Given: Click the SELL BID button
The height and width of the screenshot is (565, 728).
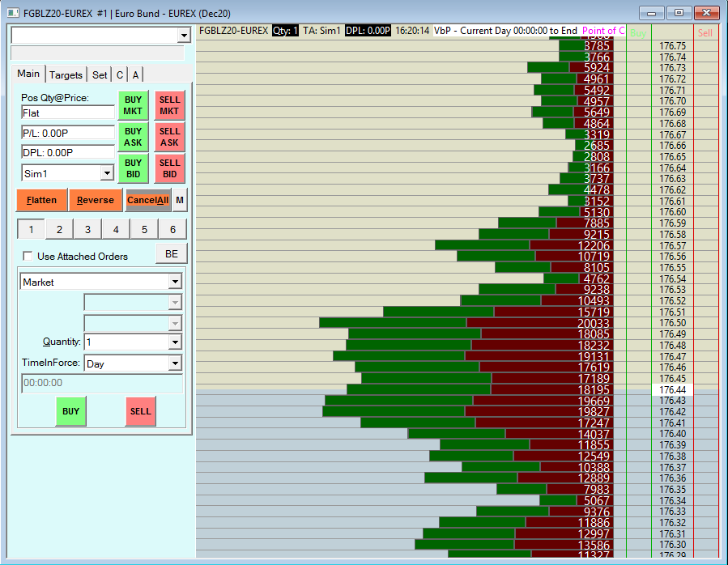Looking at the screenshot, I should point(169,168).
